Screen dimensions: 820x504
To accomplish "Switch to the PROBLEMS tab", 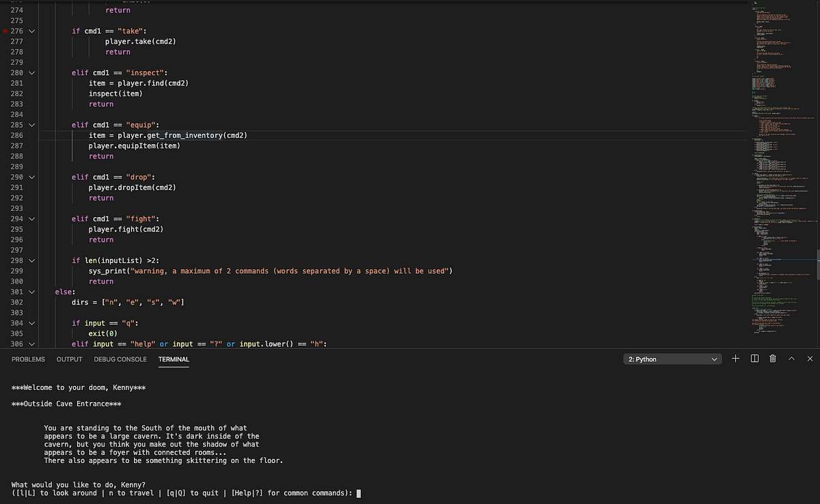I will 28,359.
